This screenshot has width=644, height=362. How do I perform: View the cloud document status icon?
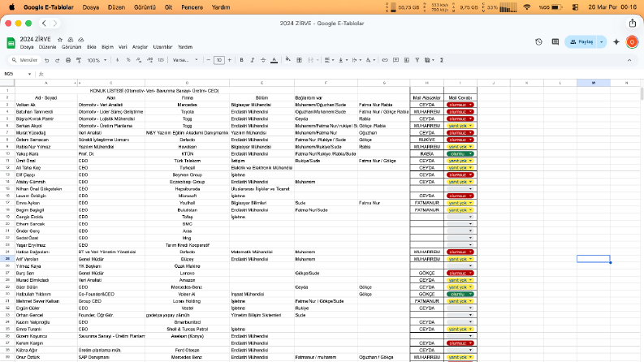coord(81,40)
